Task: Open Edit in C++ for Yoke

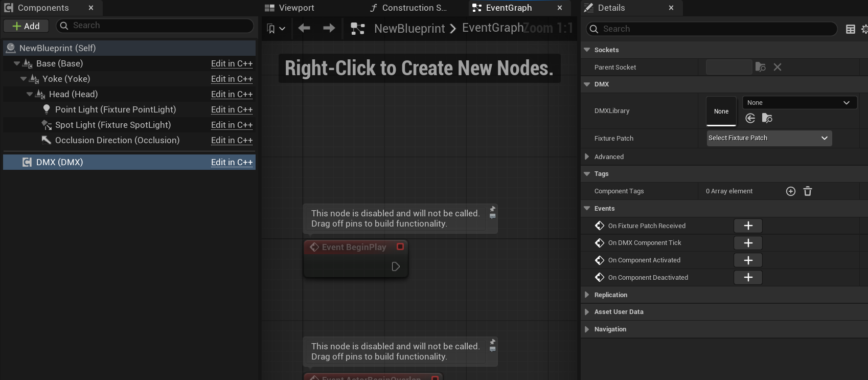Action: tap(232, 79)
